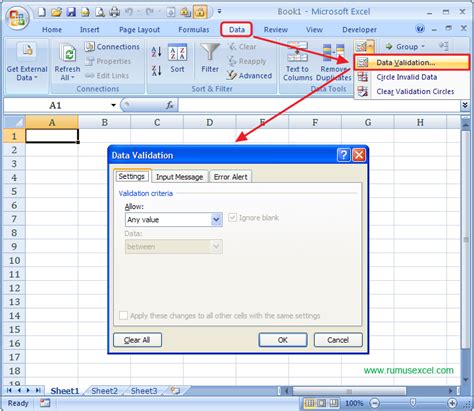The height and width of the screenshot is (411, 474).
Task: Click the Data Validation ribbon icon
Action: point(361,46)
